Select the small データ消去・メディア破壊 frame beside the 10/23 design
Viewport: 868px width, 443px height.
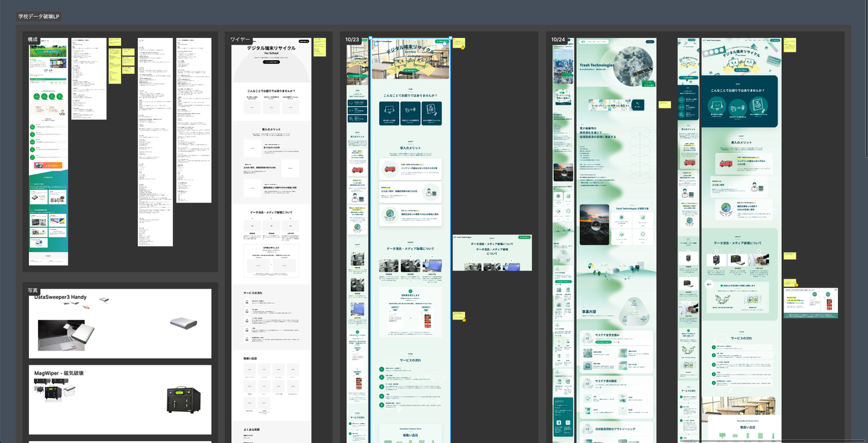pos(492,253)
